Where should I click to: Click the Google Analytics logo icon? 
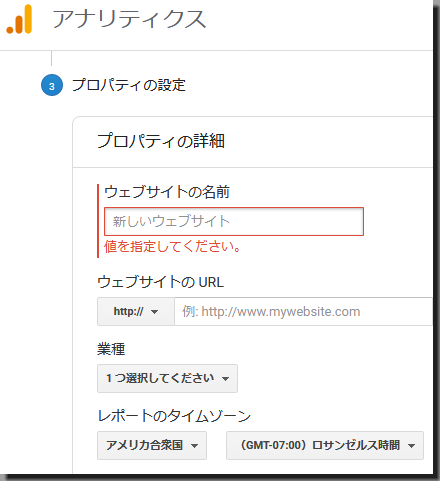(x=19, y=19)
